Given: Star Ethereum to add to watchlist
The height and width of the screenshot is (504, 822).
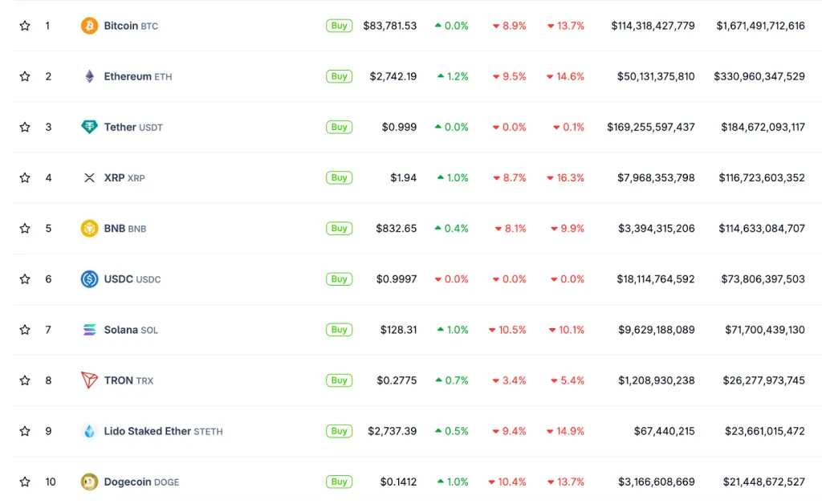Looking at the screenshot, I should tap(25, 76).
